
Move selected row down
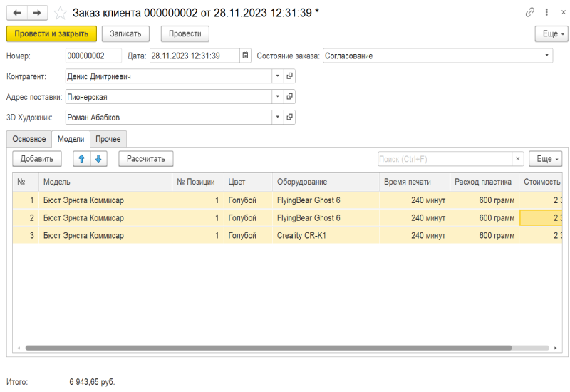98,159
